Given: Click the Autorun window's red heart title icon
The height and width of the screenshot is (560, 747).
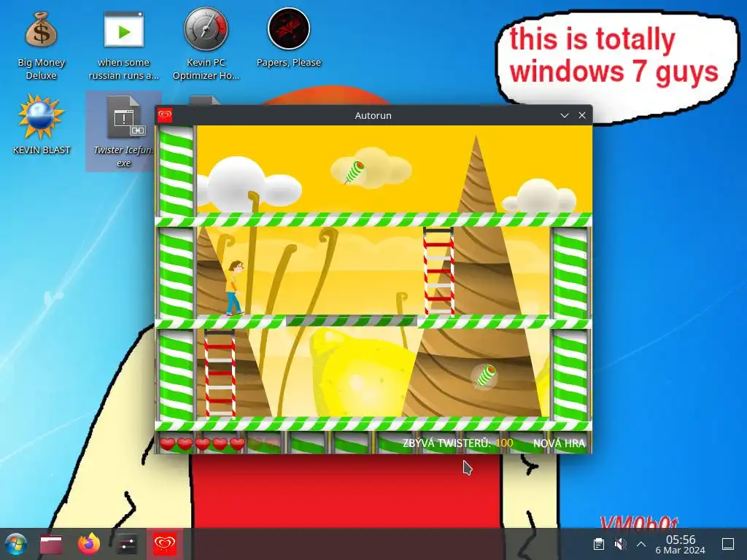Looking at the screenshot, I should click(165, 115).
